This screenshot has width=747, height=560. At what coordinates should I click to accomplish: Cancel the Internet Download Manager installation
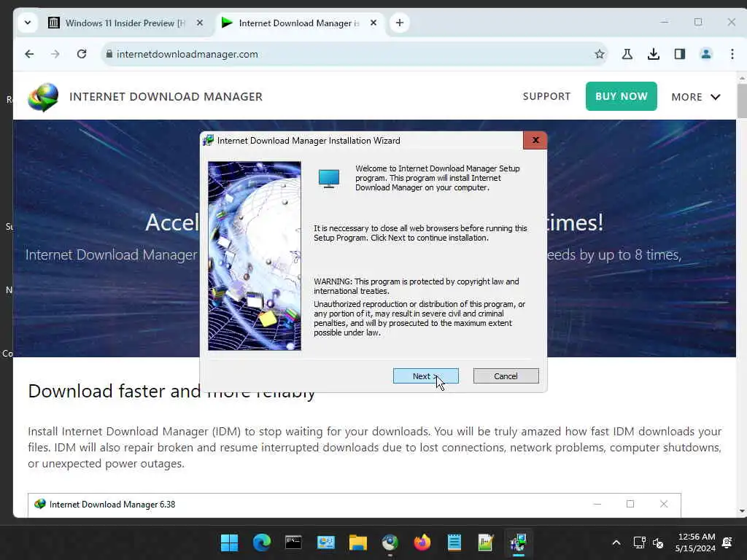[506, 376]
